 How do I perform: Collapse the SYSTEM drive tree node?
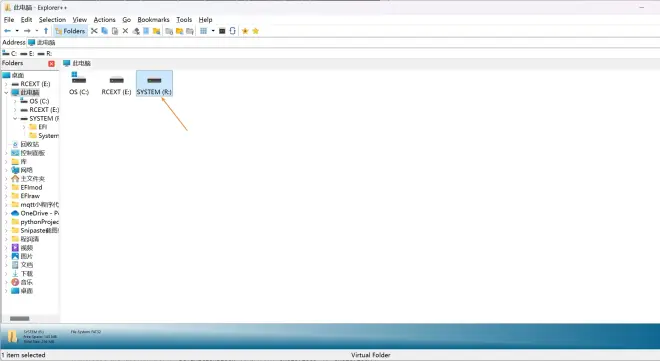[15, 119]
